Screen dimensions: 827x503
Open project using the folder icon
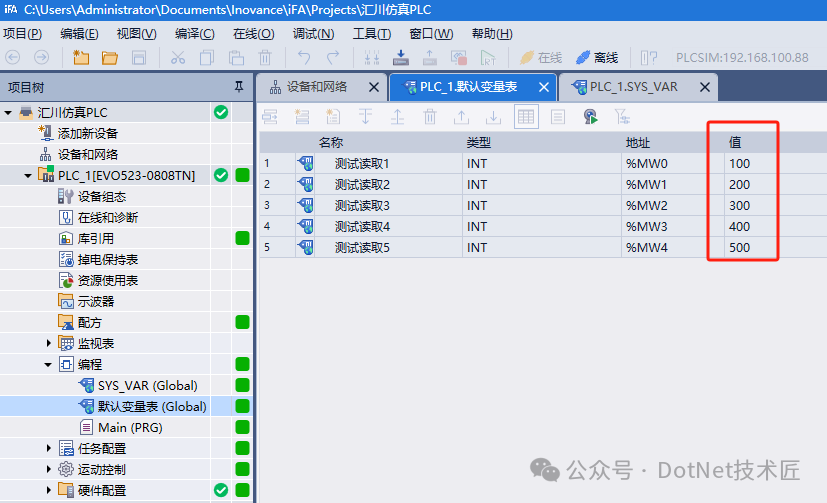point(110,57)
